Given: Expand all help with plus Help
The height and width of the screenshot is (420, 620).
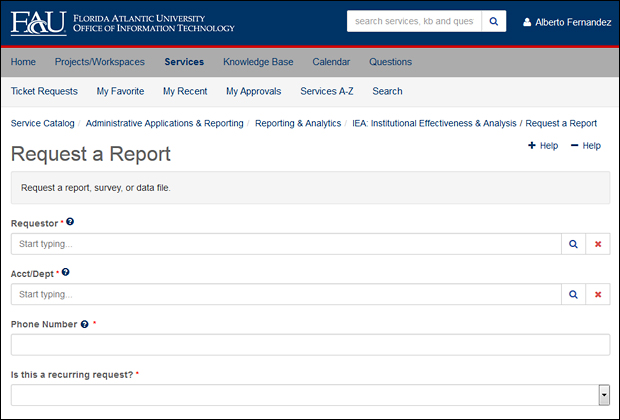Looking at the screenshot, I should tap(543, 146).
